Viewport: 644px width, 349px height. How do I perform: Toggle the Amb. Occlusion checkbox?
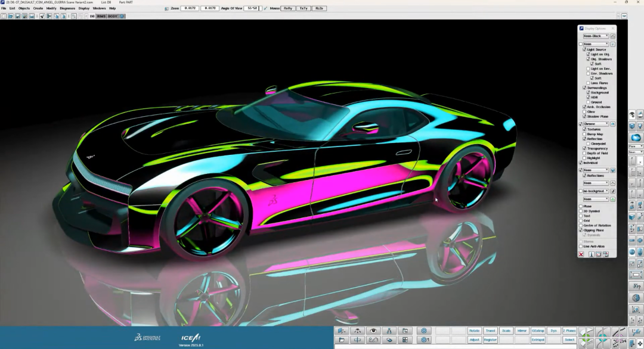[x=584, y=107]
